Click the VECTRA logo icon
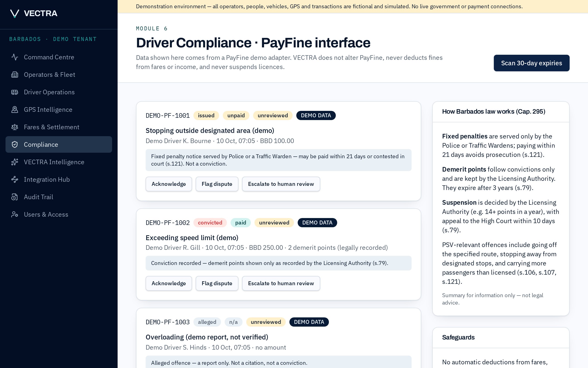The height and width of the screenshot is (368, 588). 14,13
